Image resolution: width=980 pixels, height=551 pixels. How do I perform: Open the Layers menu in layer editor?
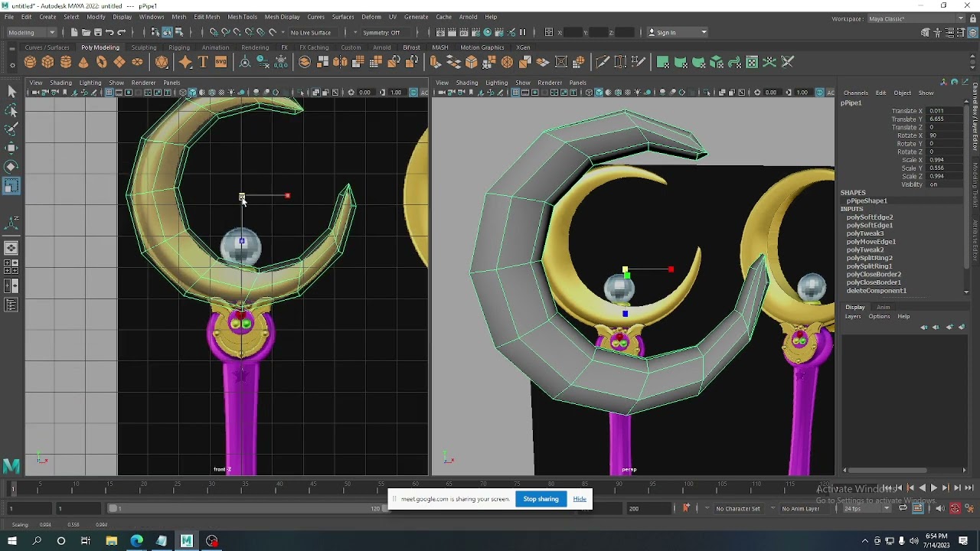point(853,317)
